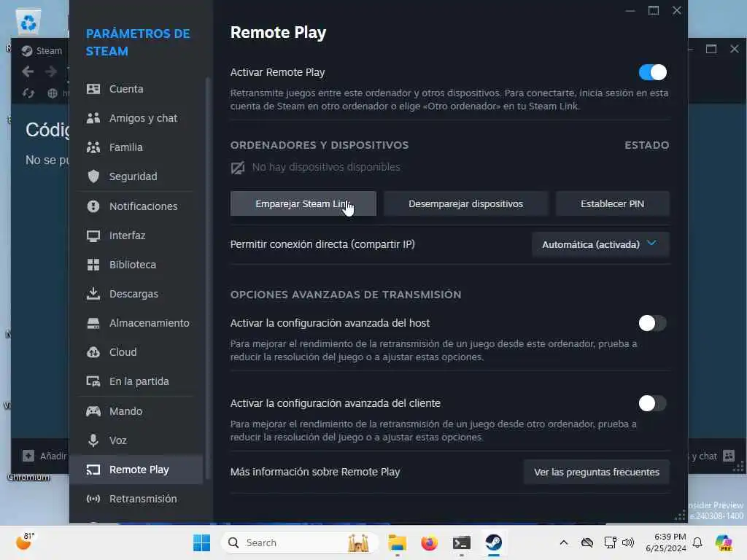Show hidden system tray icons chevron
The image size is (747, 560).
[x=564, y=542]
